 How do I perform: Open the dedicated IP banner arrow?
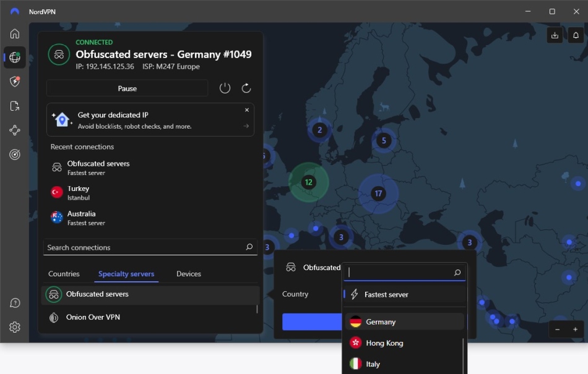246,126
